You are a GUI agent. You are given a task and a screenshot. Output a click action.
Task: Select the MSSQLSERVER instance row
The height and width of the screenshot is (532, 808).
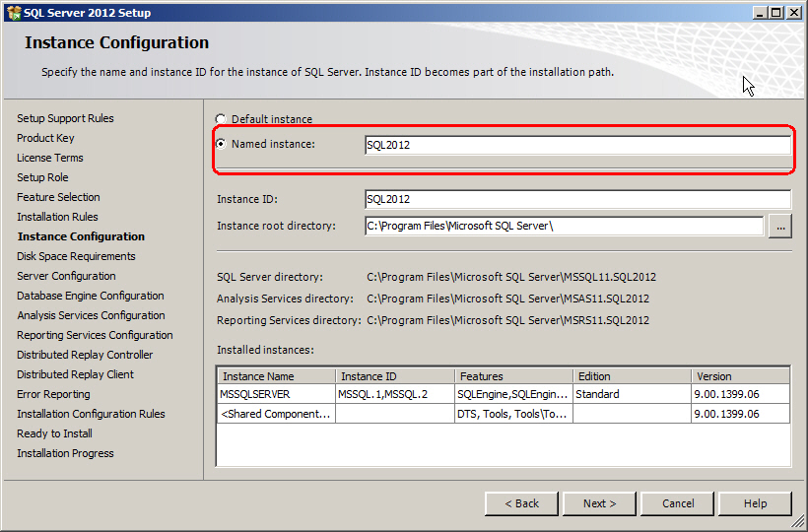(276, 394)
